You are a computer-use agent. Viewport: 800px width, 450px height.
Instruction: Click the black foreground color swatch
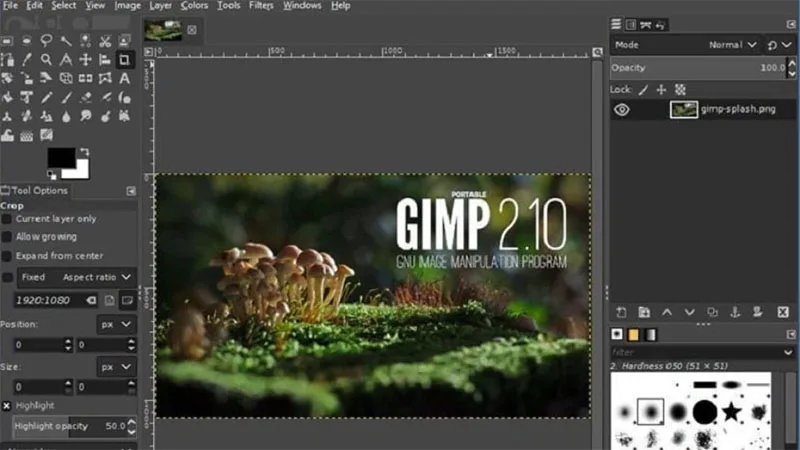pyautogui.click(x=60, y=157)
